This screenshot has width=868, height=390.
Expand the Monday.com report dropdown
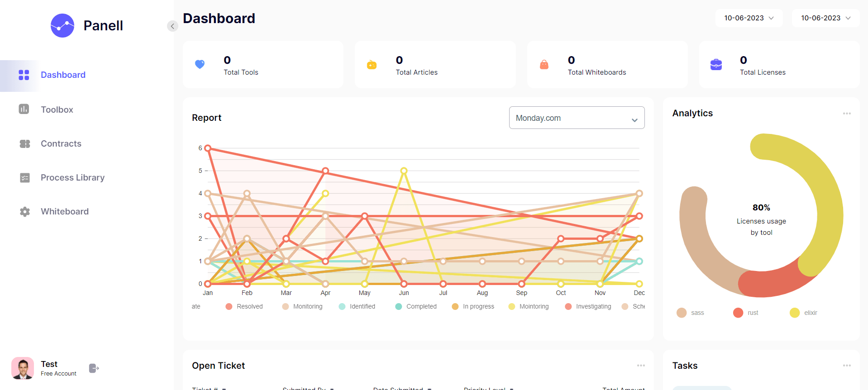point(577,118)
